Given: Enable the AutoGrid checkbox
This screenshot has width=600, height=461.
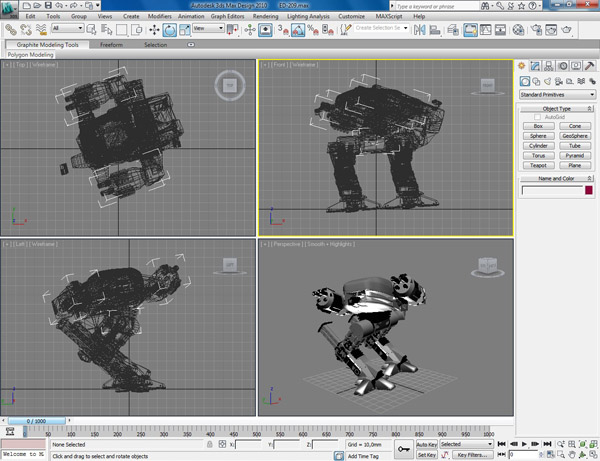Looking at the screenshot, I should point(537,117).
